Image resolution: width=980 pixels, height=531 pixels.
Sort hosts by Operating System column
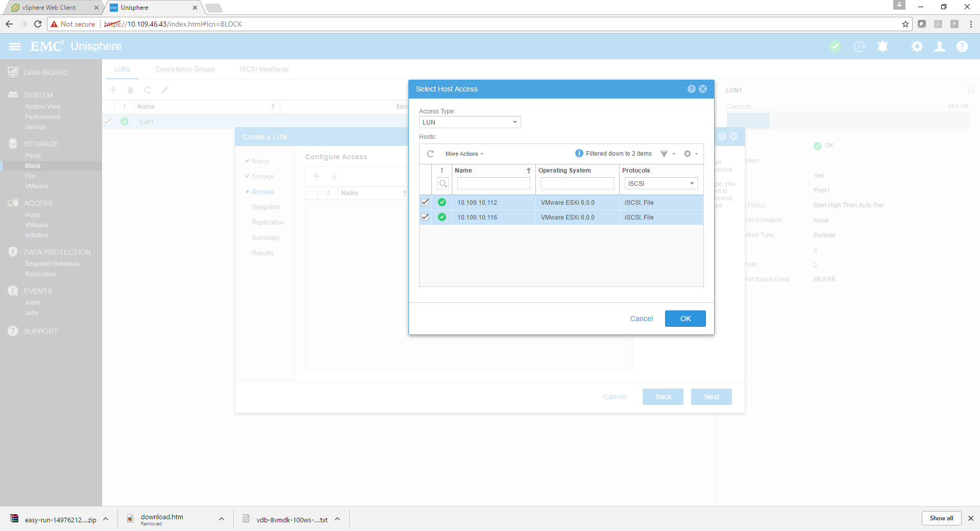coord(565,171)
